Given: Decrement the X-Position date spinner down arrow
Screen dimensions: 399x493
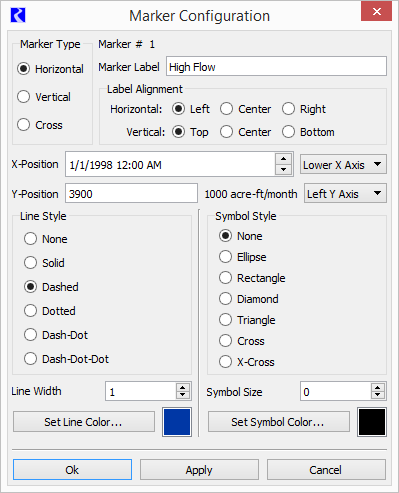Looking at the screenshot, I should click(x=284, y=169).
